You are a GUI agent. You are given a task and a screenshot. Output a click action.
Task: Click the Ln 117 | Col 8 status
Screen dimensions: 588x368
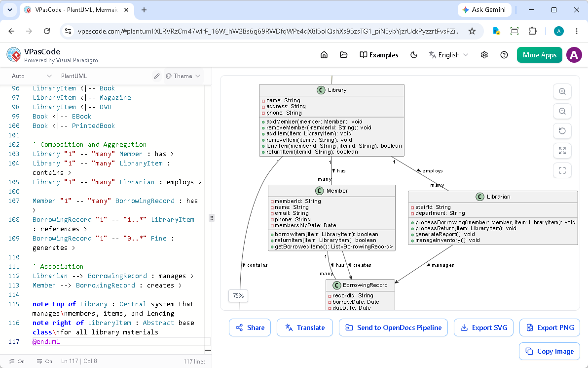(79, 361)
